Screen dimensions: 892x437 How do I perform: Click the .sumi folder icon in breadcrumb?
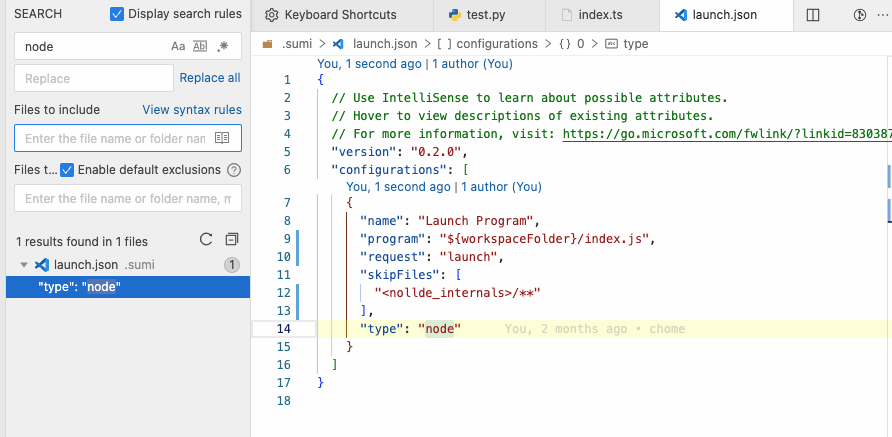(x=267, y=44)
